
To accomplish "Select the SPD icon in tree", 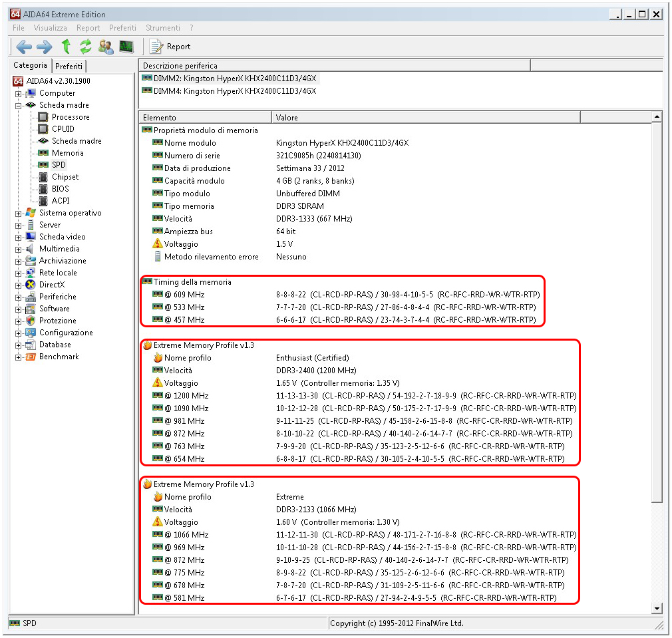I will tap(43, 165).
